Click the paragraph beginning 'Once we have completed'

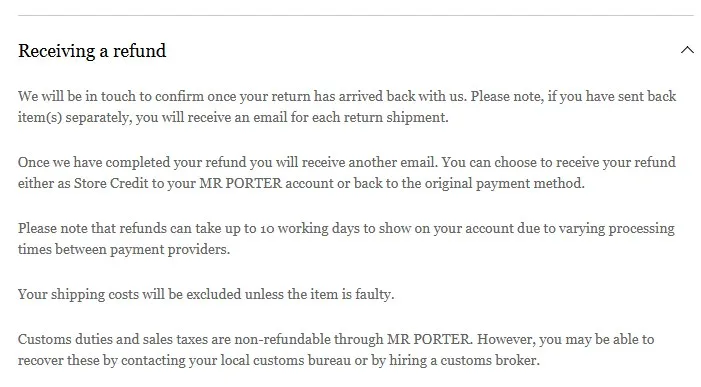347,172
